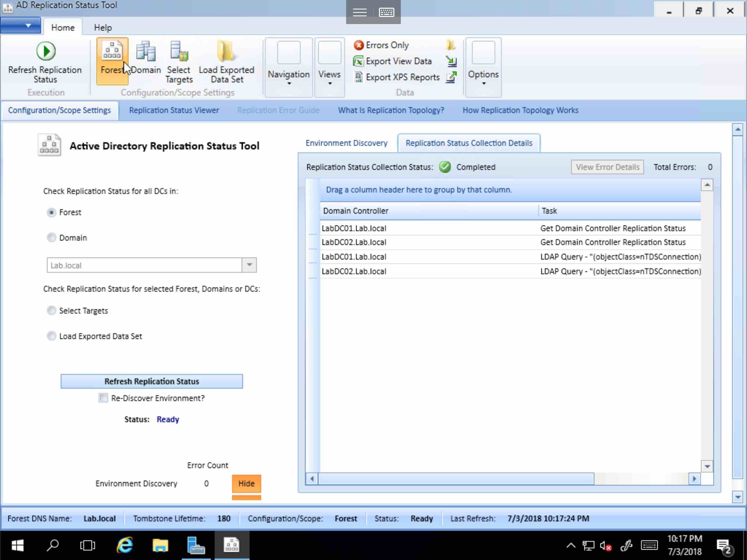The width and height of the screenshot is (747, 560).
Task: Select Replication Status Collection Details tab
Action: 469,143
